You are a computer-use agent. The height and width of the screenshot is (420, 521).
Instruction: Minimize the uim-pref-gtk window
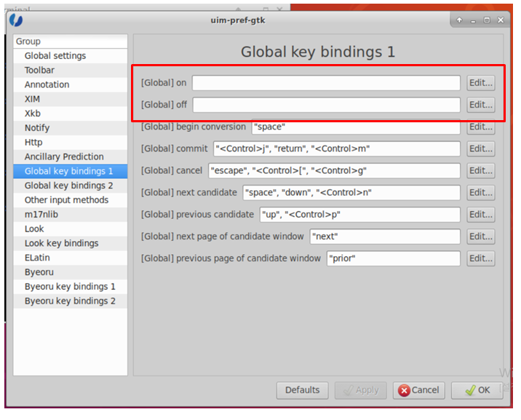pos(473,20)
